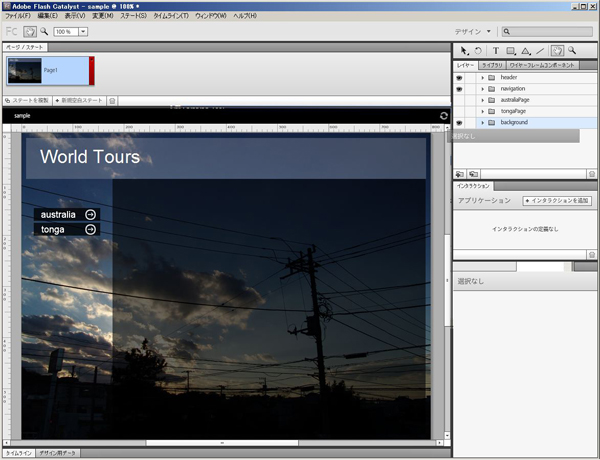This screenshot has width=600, height=460.
Task: Select the Line tool
Action: [x=540, y=51]
